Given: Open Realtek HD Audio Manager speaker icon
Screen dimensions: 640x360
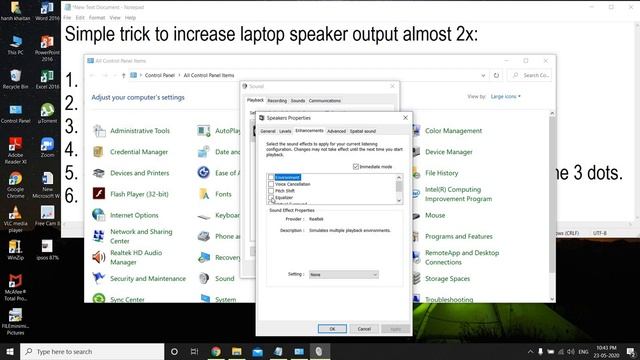Looking at the screenshot, I should coord(98,257).
